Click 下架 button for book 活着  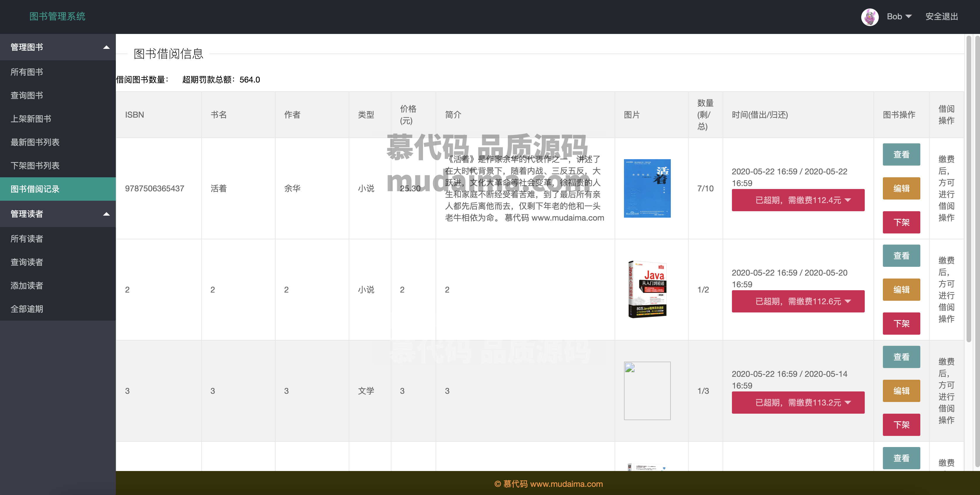pos(901,222)
